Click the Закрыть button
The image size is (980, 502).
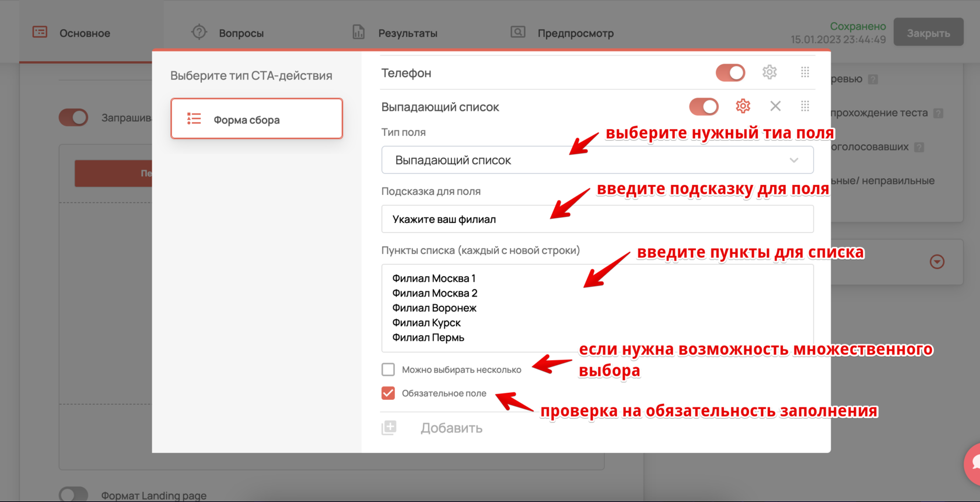pos(928,33)
